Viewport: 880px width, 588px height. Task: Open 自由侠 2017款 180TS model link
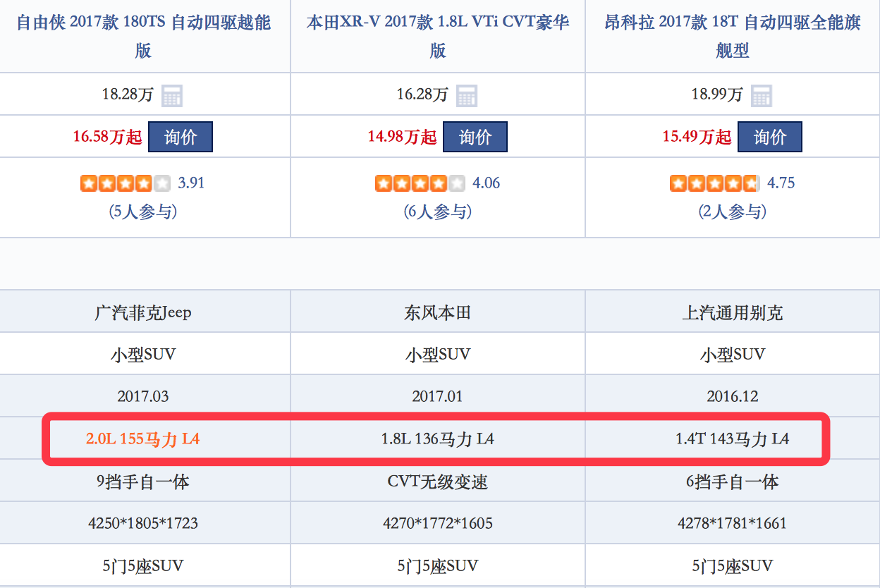(144, 36)
